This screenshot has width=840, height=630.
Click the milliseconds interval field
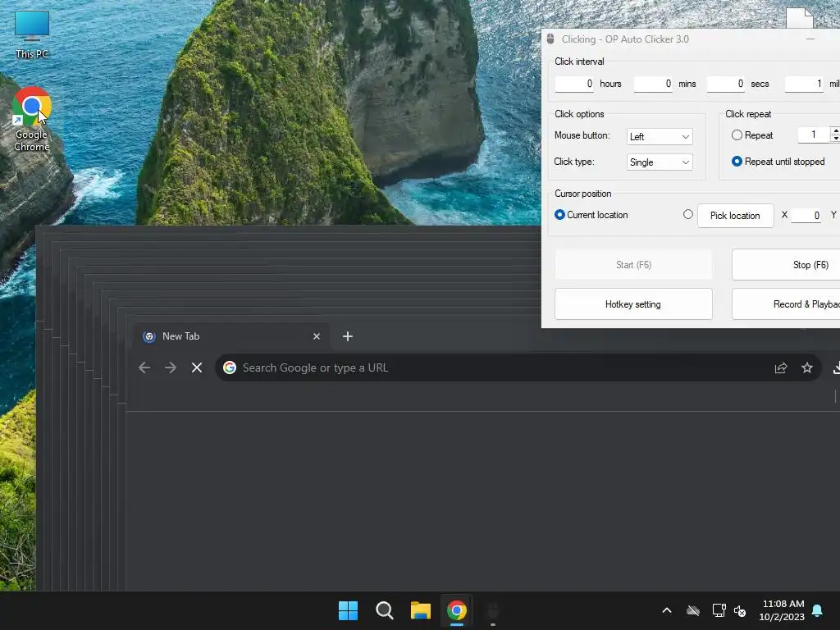click(x=804, y=84)
